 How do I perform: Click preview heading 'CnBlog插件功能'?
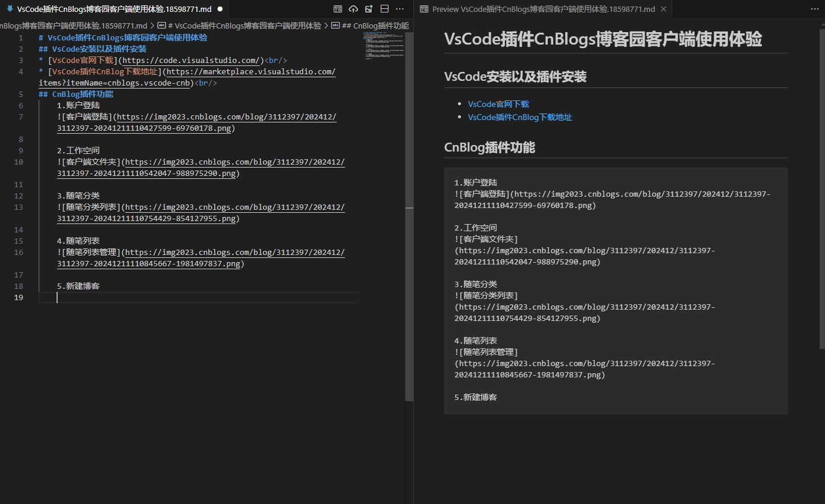(490, 147)
